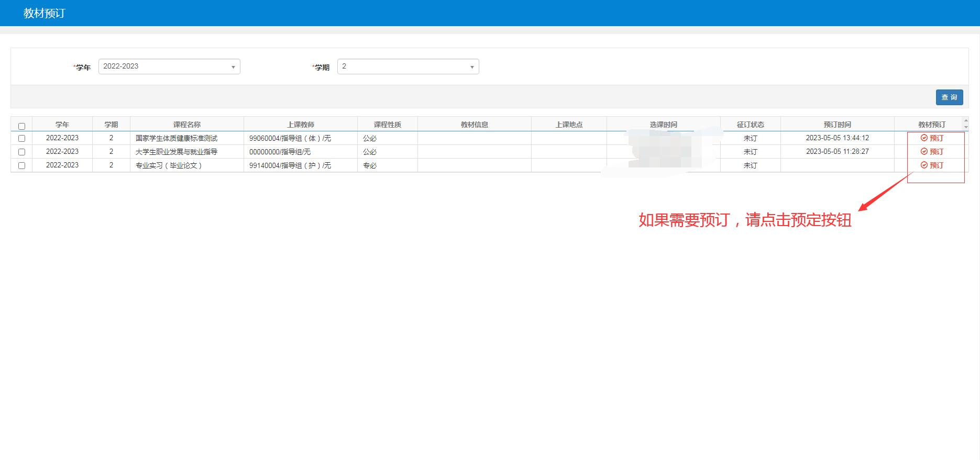Tick the select-all checkbox in table header

coord(21,126)
